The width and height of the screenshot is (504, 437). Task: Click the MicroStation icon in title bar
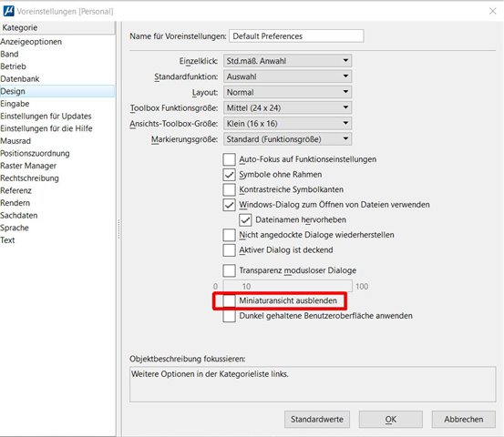9,11
